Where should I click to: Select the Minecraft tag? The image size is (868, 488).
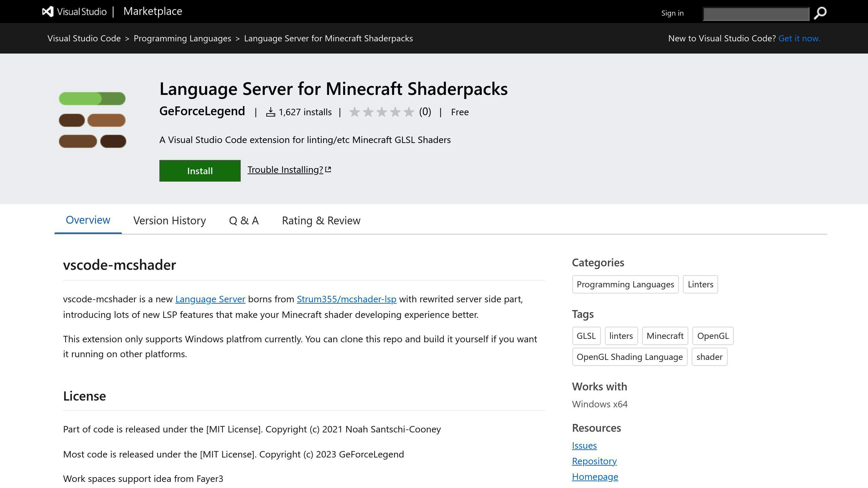click(665, 336)
